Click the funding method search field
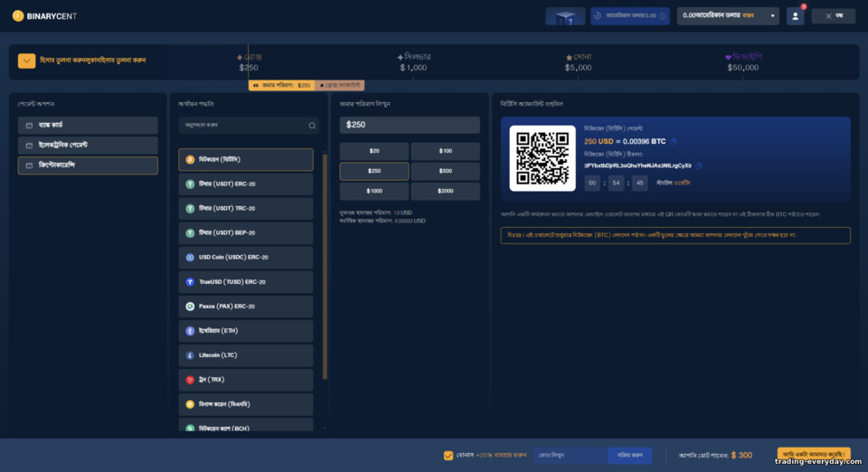Screen dimensions: 868x472 (x=249, y=125)
